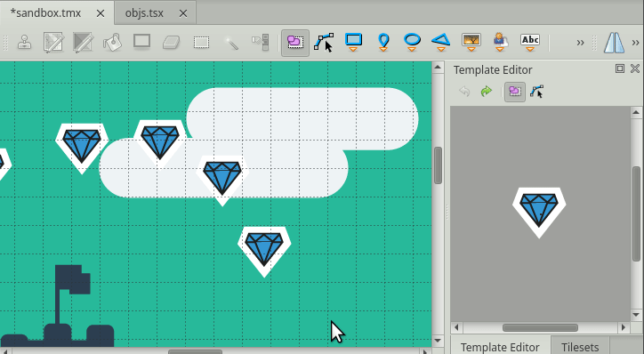This screenshot has height=354, width=644.
Task: Select the Terrain Brush tool
Action: (53, 43)
